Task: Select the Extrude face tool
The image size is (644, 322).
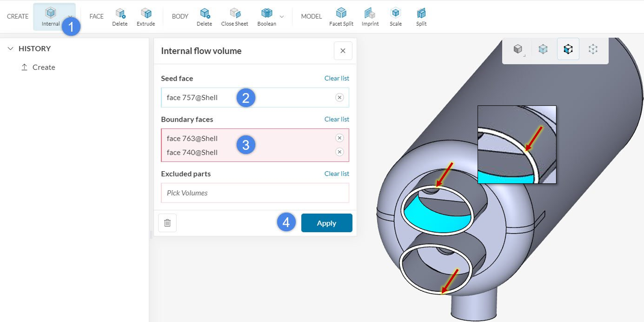Action: [x=146, y=17]
